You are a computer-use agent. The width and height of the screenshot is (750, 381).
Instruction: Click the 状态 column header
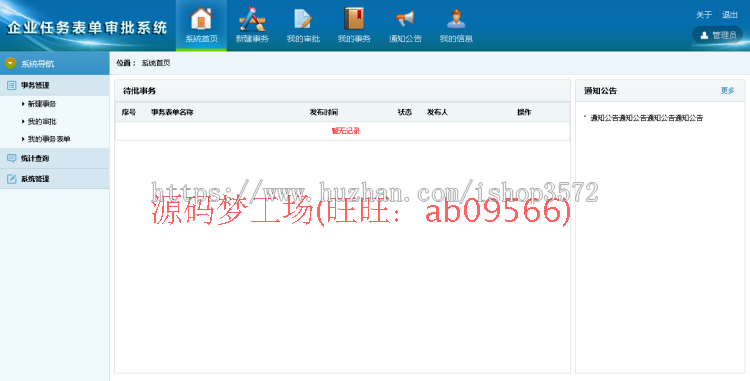(405, 112)
